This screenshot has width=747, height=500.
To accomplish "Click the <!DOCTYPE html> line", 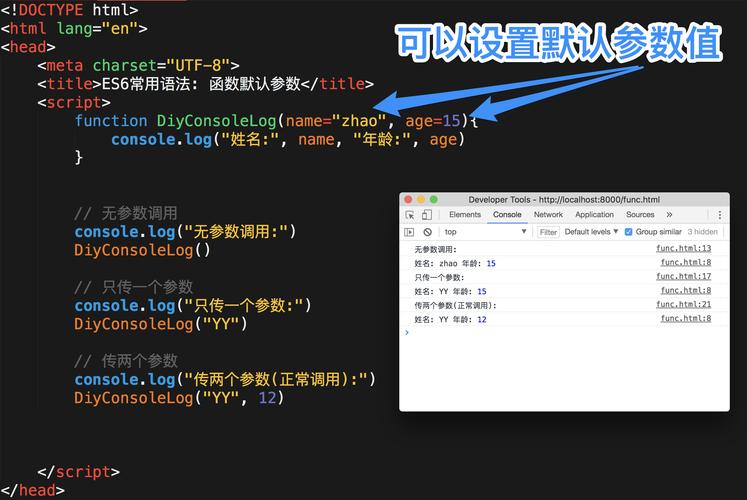I will click(70, 10).
